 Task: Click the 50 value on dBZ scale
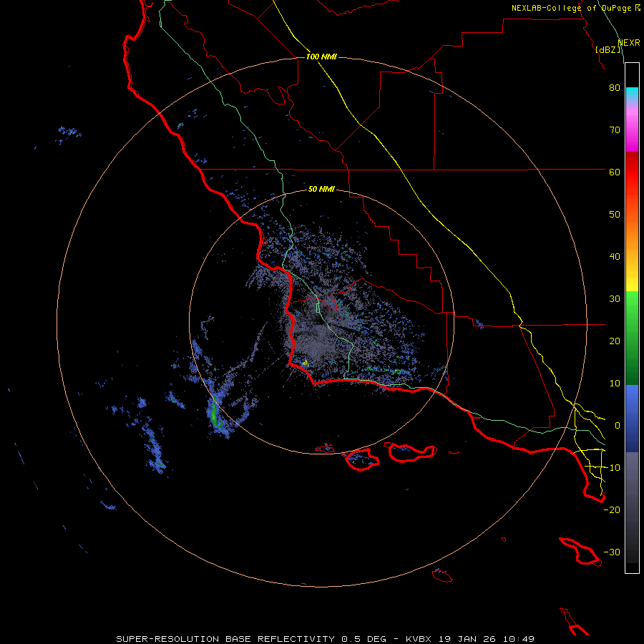click(615, 215)
